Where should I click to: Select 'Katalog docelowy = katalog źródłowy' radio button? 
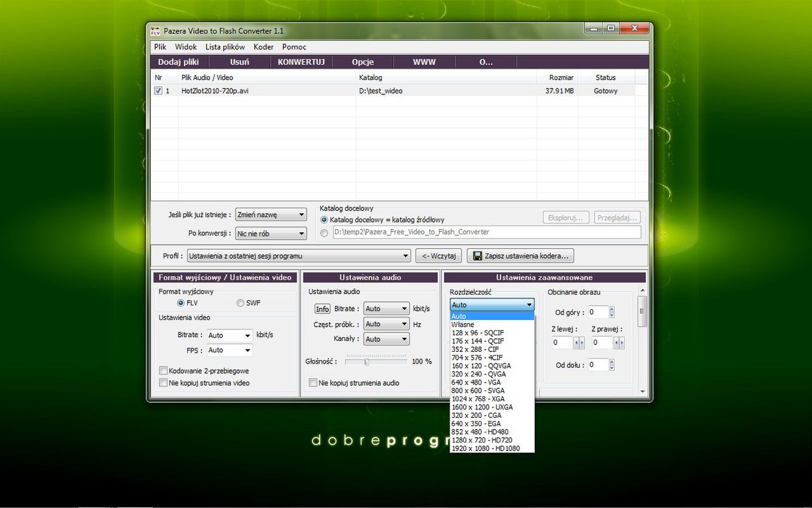click(x=324, y=220)
